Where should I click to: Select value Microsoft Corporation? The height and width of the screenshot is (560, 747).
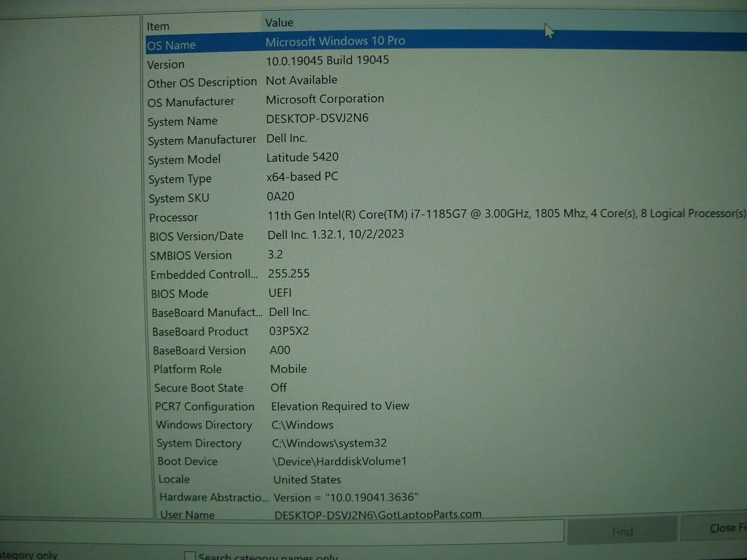(325, 99)
